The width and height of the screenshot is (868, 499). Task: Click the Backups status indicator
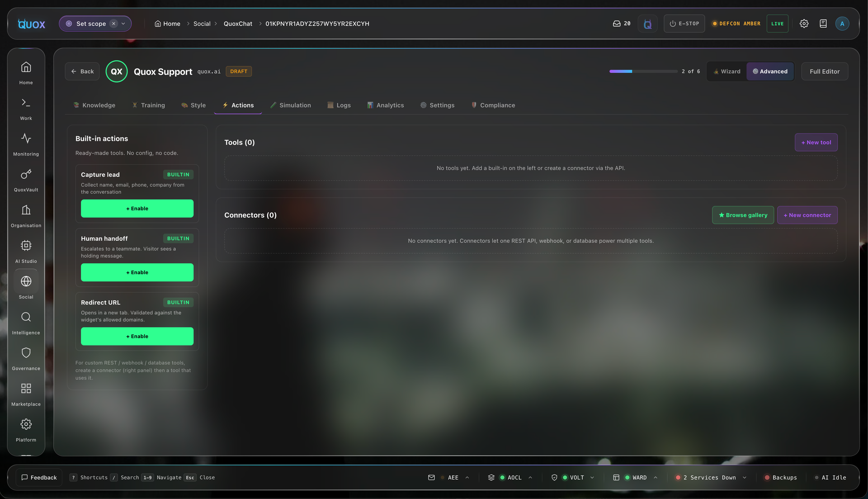(x=781, y=477)
